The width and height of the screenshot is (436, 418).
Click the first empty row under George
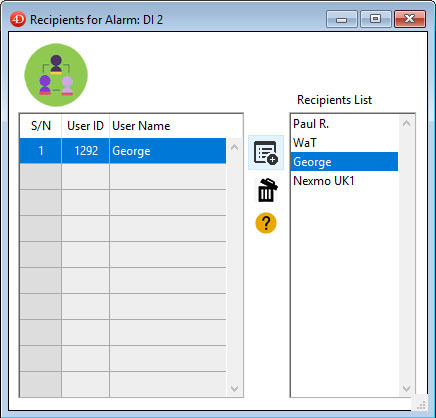pos(123,177)
